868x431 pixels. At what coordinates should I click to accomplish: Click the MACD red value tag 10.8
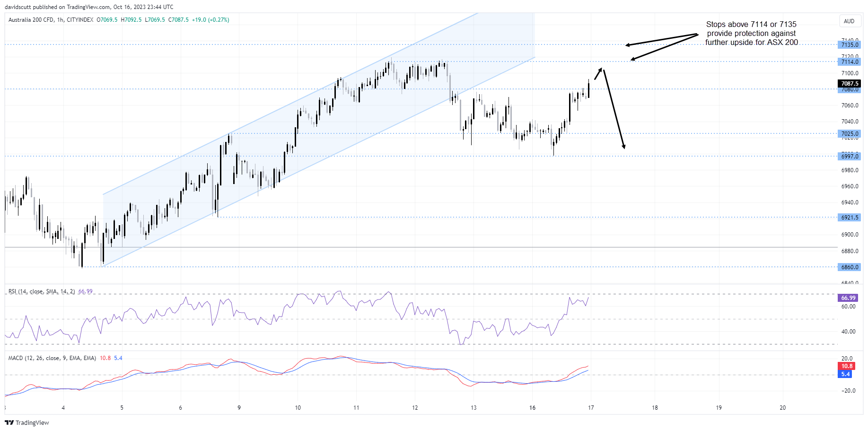(846, 366)
